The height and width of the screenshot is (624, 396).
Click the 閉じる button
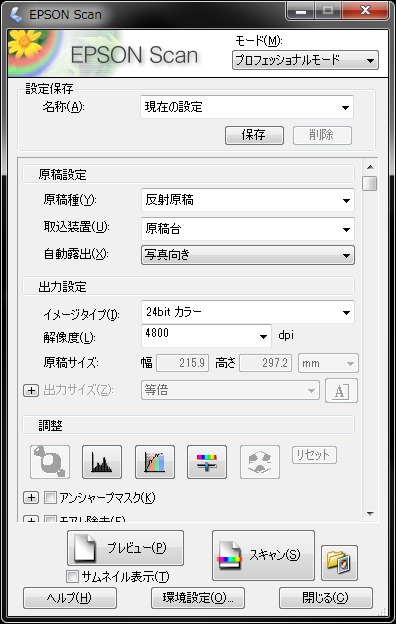[x=326, y=598]
